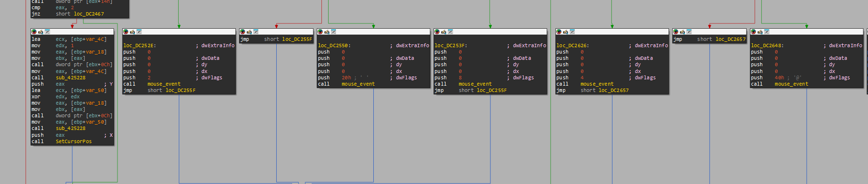Click group nodes icon on loc_DC2550 block
The height and width of the screenshot is (184, 868).
tap(334, 32)
